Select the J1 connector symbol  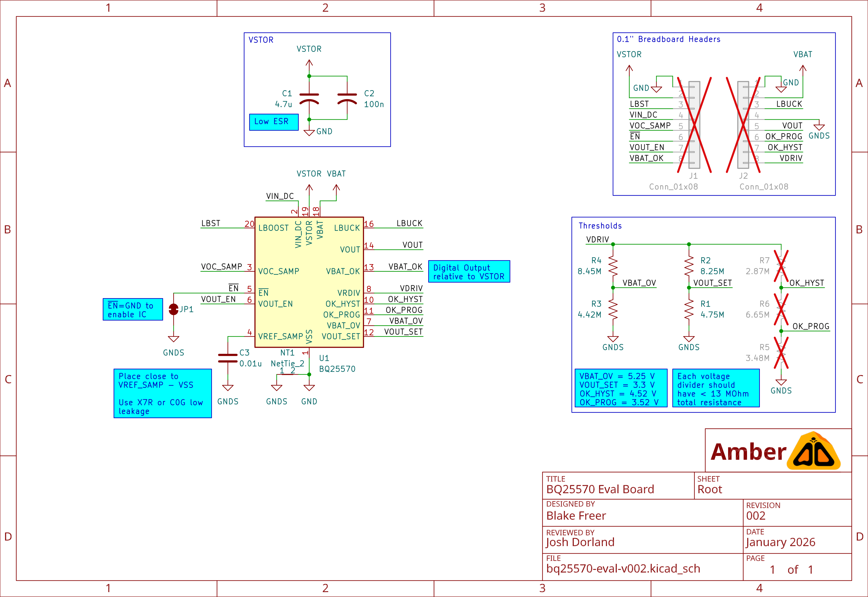694,125
